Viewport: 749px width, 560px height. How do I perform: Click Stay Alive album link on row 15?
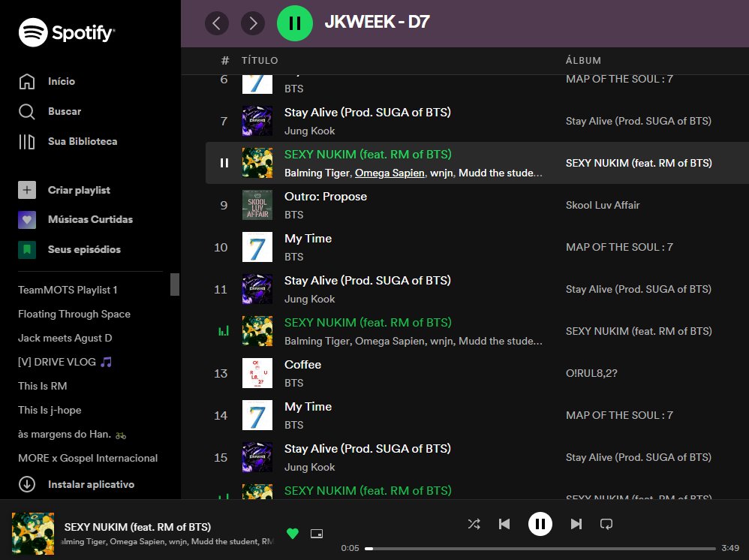coord(638,457)
